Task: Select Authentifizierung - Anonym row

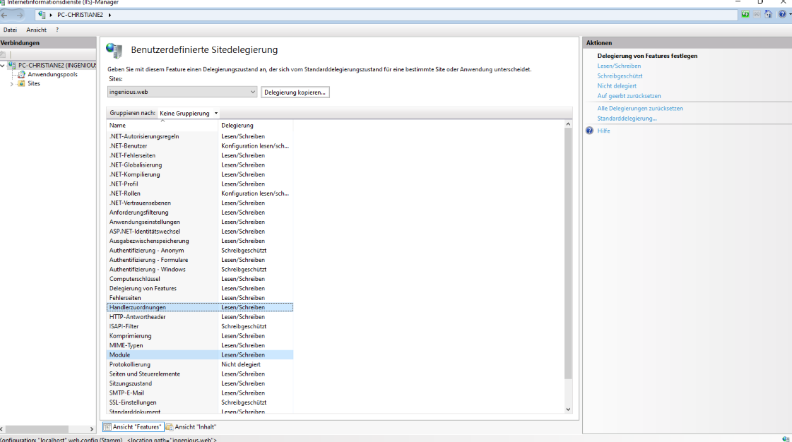Action: coord(200,251)
